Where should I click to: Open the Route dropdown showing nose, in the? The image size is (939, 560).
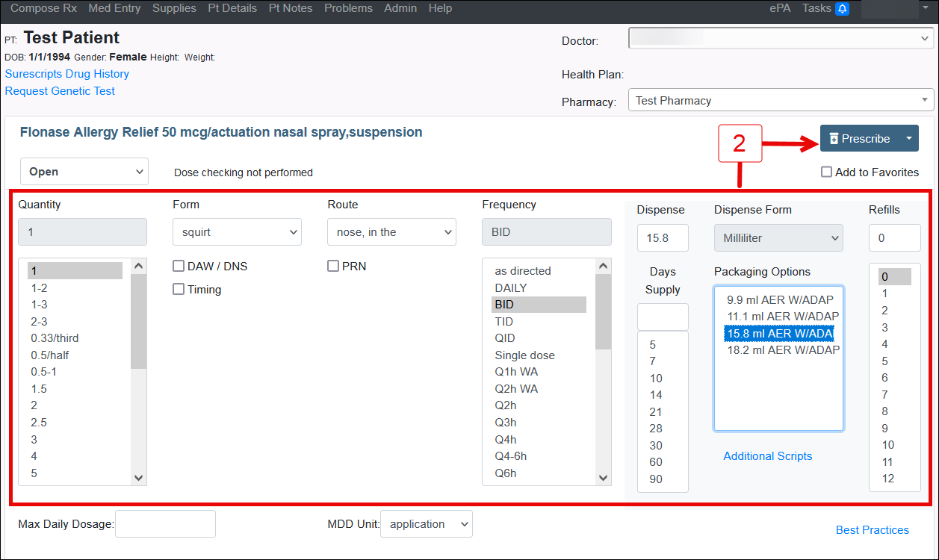point(391,232)
